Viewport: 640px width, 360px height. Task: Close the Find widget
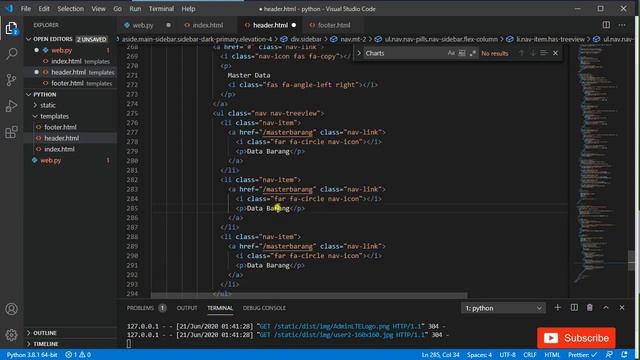[555, 53]
